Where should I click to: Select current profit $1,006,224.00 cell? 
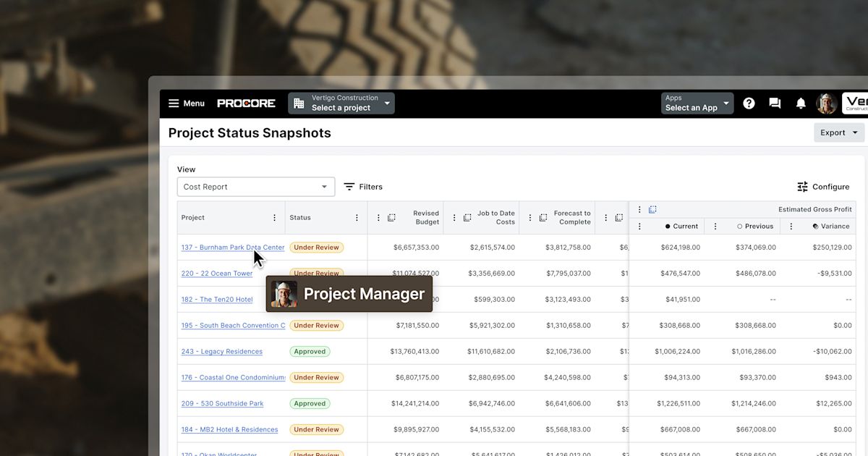pyautogui.click(x=677, y=352)
